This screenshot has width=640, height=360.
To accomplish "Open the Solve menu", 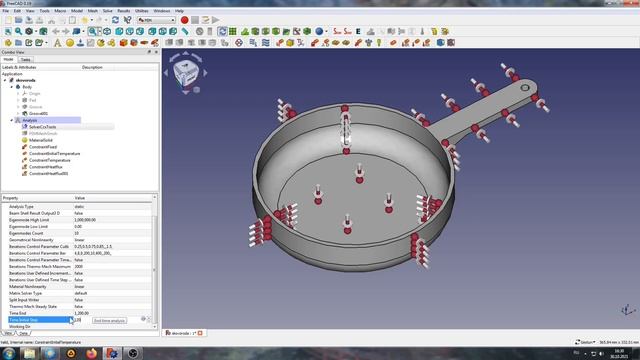I will (107, 11).
